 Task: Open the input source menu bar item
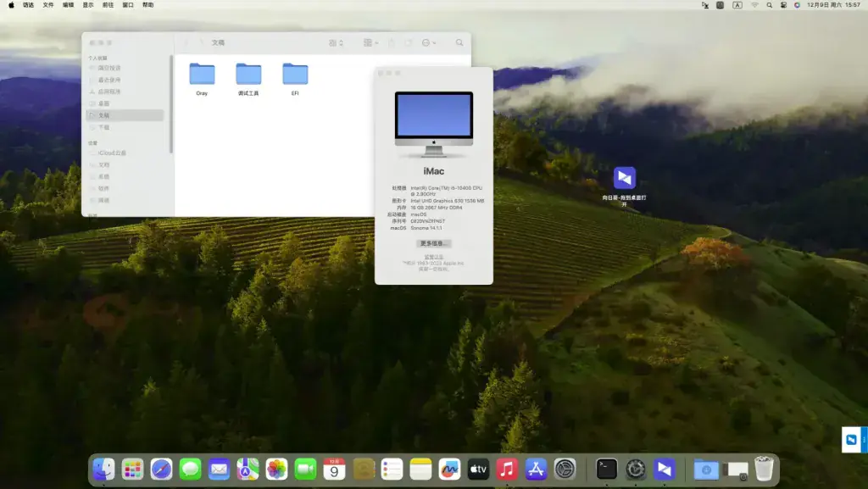click(x=737, y=5)
